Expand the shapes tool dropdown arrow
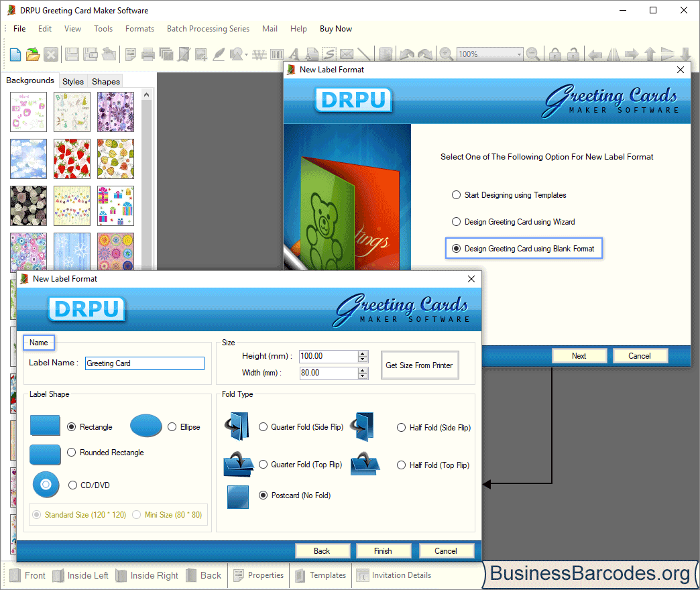This screenshot has width=700, height=590. point(247,54)
